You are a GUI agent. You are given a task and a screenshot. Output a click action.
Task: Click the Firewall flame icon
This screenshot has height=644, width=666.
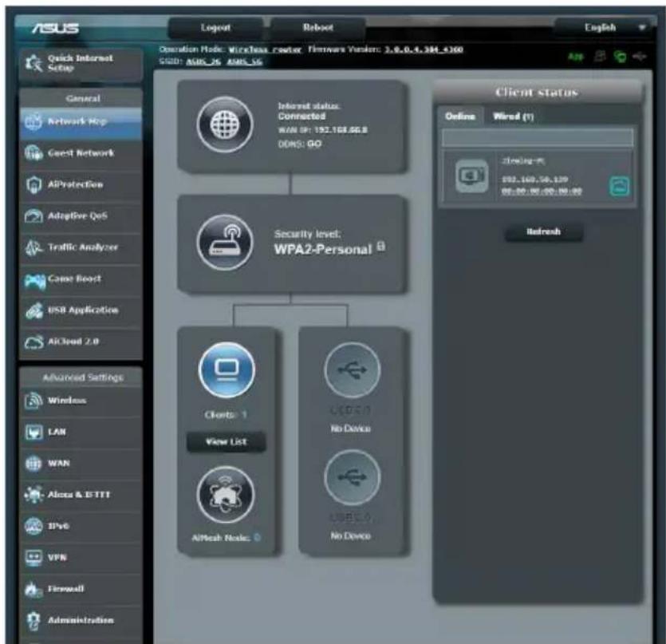33,589
